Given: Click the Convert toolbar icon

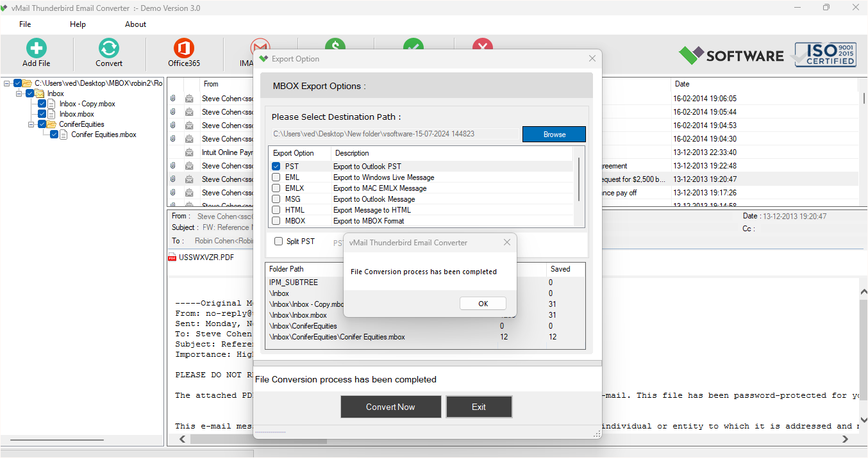Looking at the screenshot, I should coord(109,48).
